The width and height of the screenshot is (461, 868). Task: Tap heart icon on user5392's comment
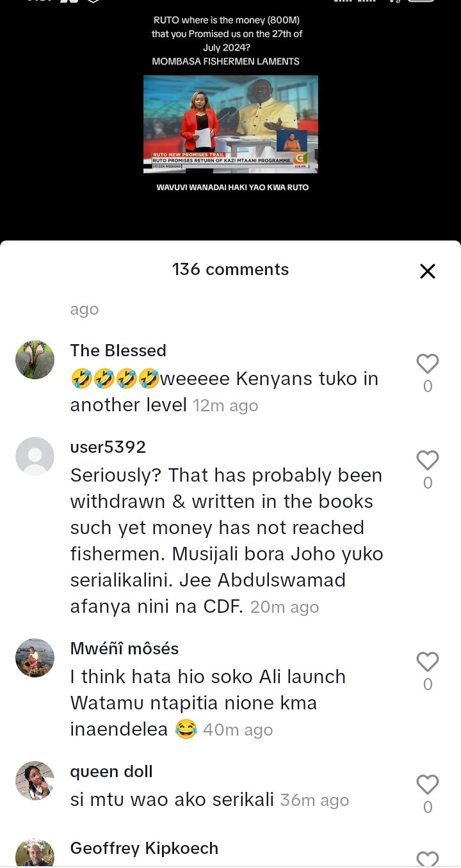[428, 461]
